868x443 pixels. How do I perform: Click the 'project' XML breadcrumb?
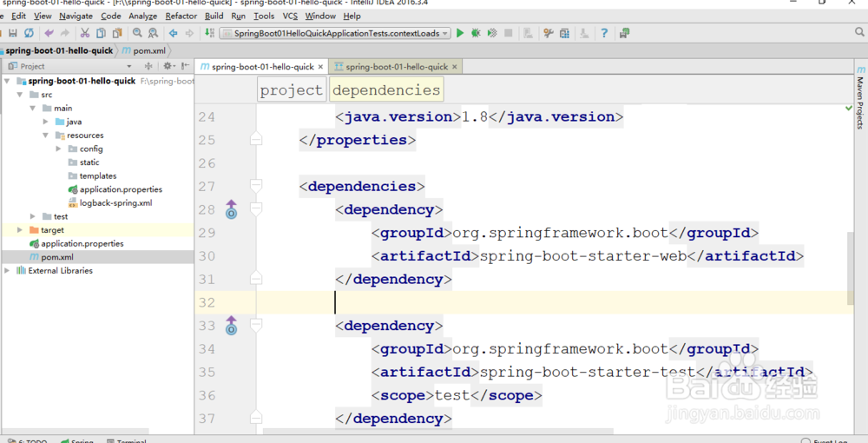click(x=291, y=89)
